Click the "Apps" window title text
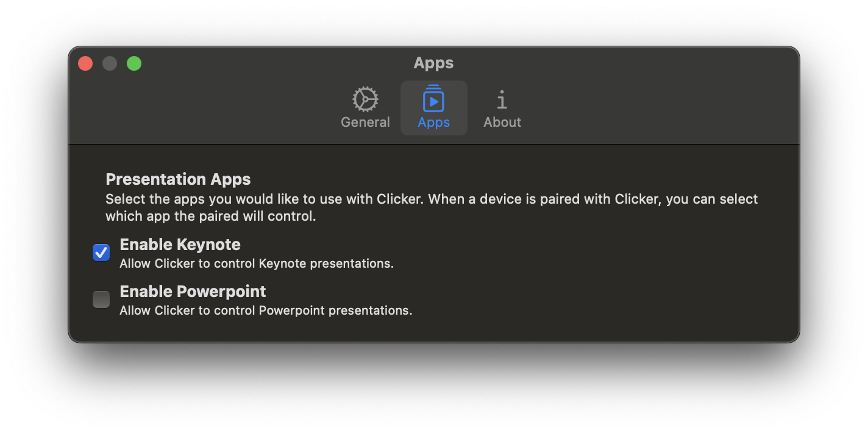 (433, 63)
